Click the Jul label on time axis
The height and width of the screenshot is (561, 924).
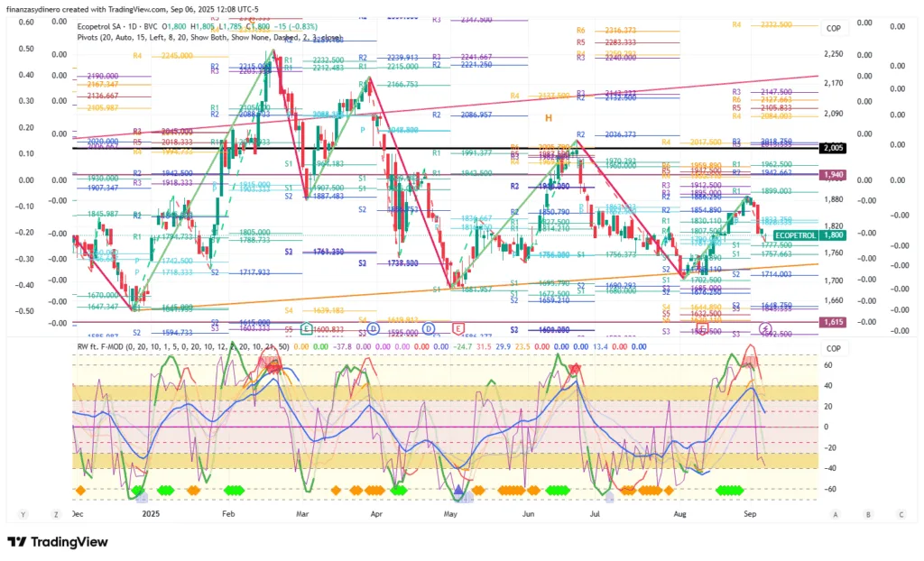pyautogui.click(x=596, y=514)
